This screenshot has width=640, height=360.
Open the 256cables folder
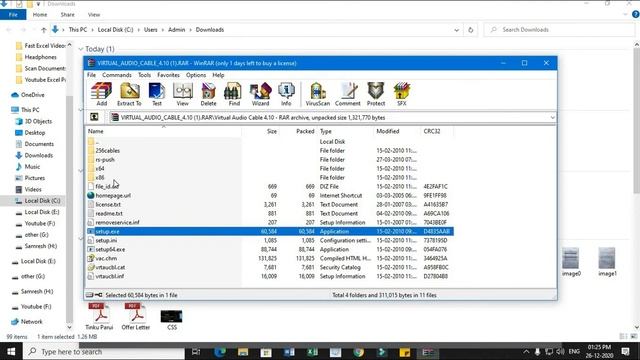tap(107, 151)
